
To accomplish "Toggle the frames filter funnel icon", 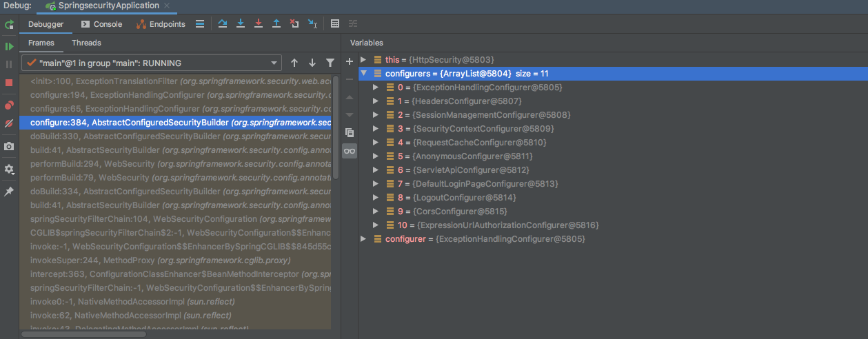I will click(x=330, y=63).
